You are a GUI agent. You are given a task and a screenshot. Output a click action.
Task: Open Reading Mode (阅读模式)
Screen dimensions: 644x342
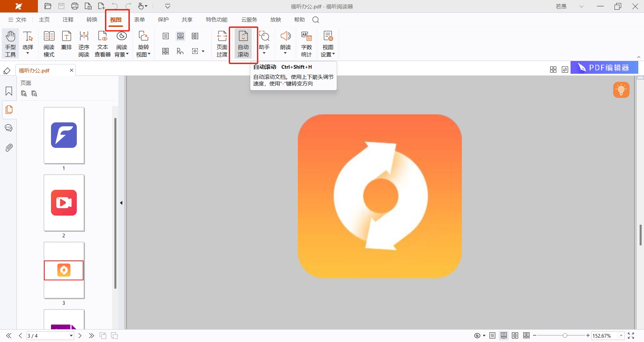point(49,44)
